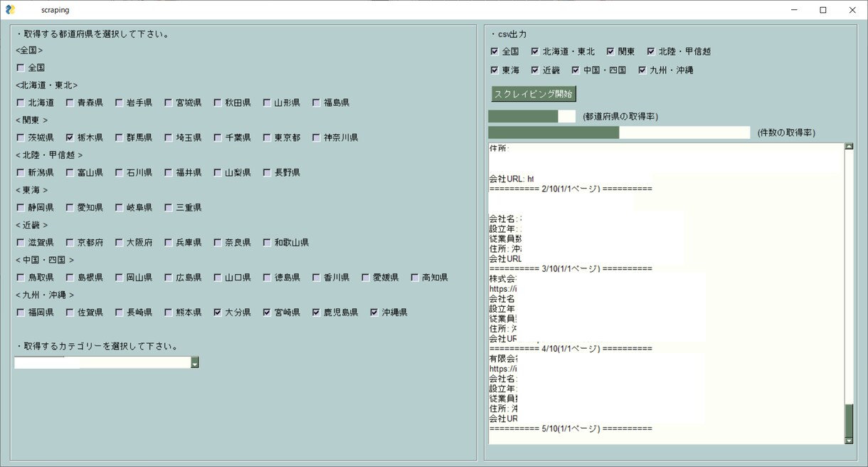Uncheck csv output 中国・四国 checkbox
This screenshot has height=467, width=868.
(576, 70)
